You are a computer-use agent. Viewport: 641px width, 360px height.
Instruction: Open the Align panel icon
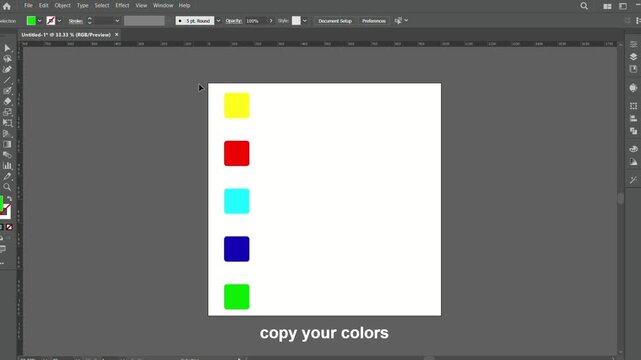pos(633,119)
